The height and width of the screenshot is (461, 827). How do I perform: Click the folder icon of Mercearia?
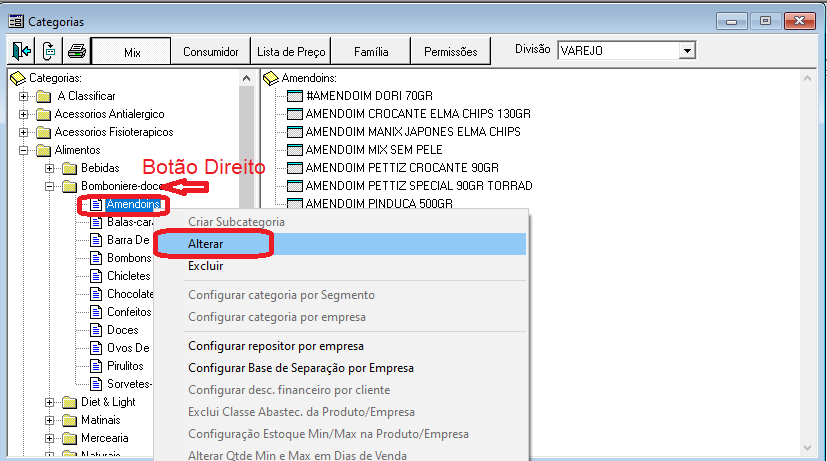pyautogui.click(x=70, y=438)
